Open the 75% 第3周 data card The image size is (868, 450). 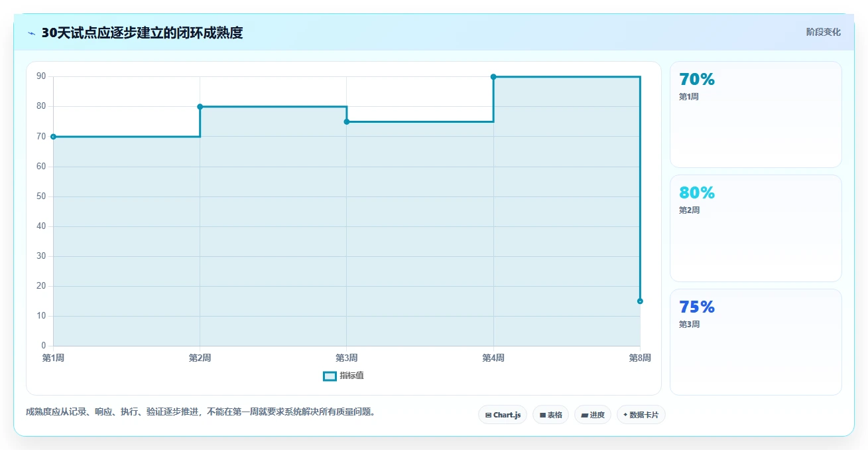(x=756, y=342)
